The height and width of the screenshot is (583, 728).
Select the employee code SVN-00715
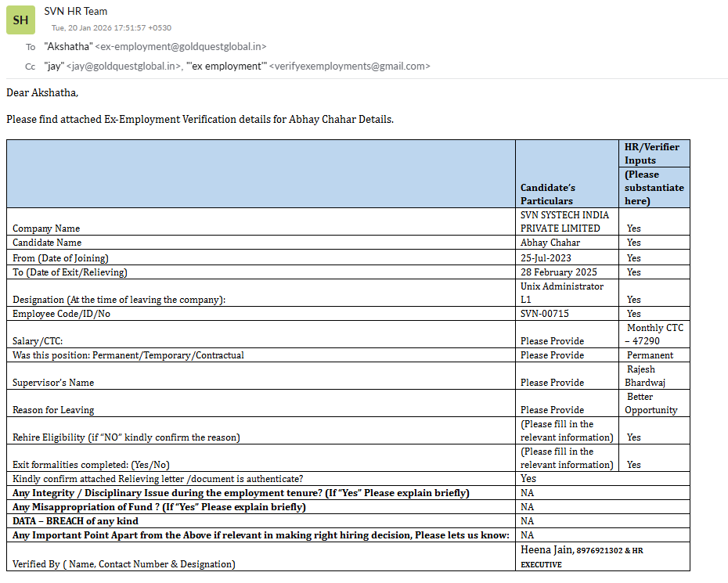click(x=545, y=314)
